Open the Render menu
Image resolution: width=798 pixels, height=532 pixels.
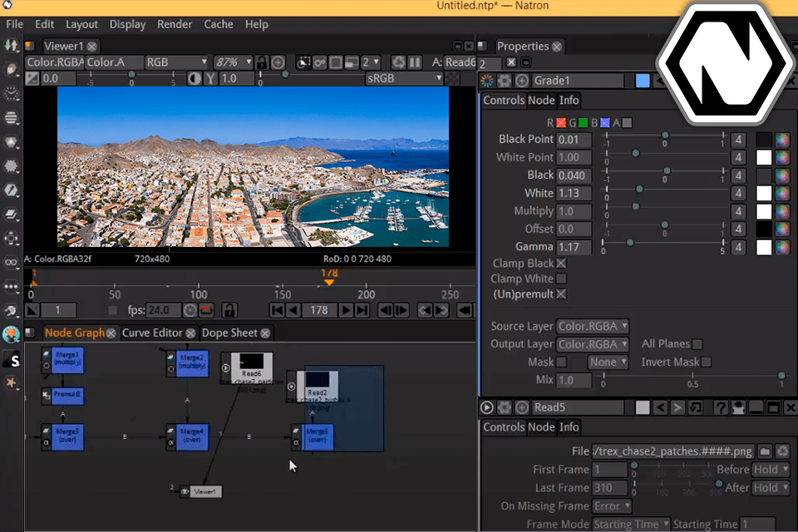click(175, 24)
